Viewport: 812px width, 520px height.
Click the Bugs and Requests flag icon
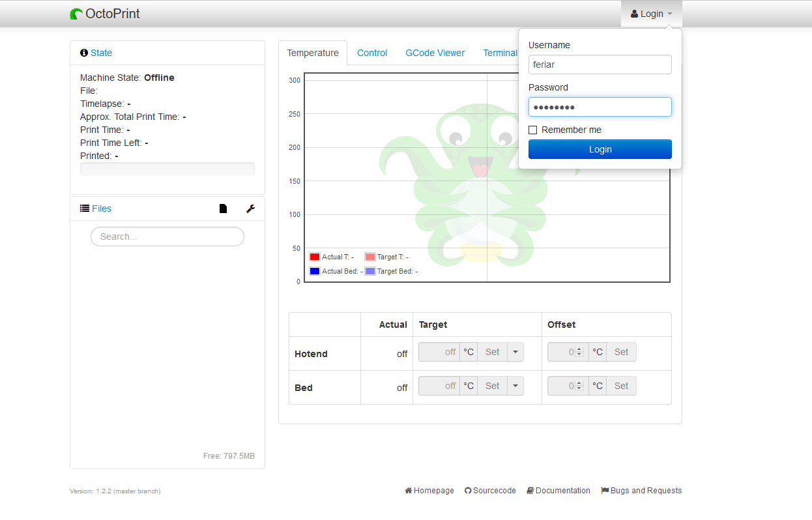pos(605,491)
